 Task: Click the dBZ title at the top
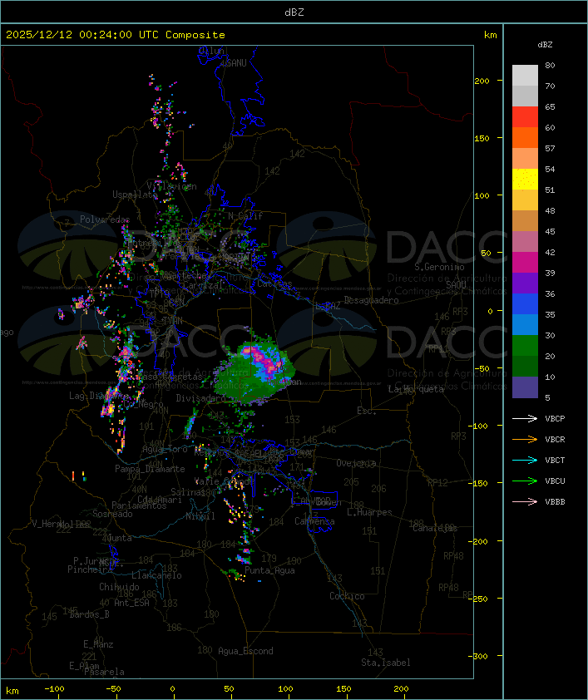[x=294, y=12]
